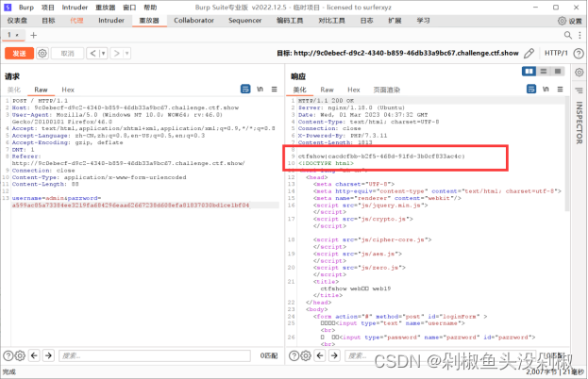This screenshot has height=379, width=588.
Task: Open the Settings (设置) gear at top right
Action: point(570,21)
